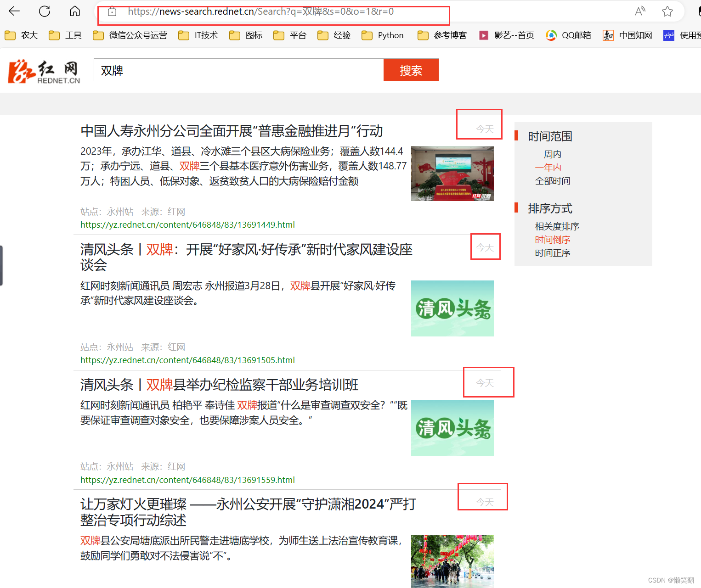Viewport: 701px width, 588px height.
Task: Click summary text 红网时刻新闻通讯员 周宏志
Action: [x=238, y=293]
